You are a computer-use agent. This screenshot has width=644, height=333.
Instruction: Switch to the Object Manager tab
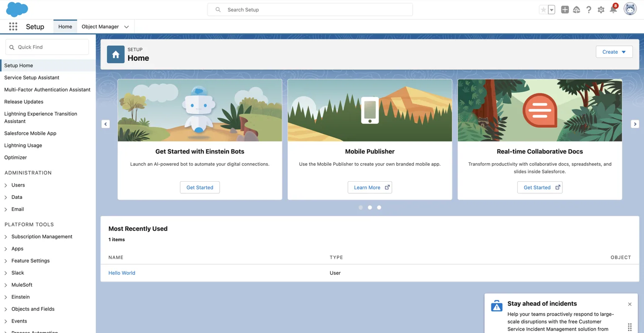[100, 26]
